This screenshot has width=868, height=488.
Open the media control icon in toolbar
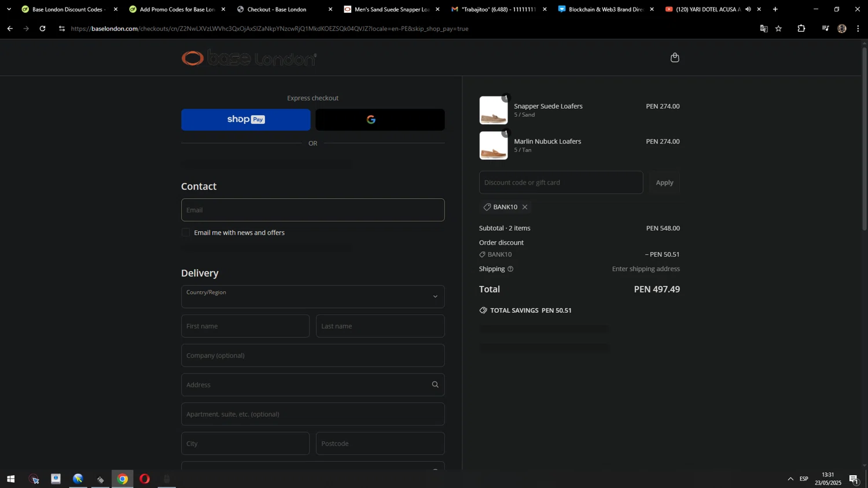[x=825, y=28]
